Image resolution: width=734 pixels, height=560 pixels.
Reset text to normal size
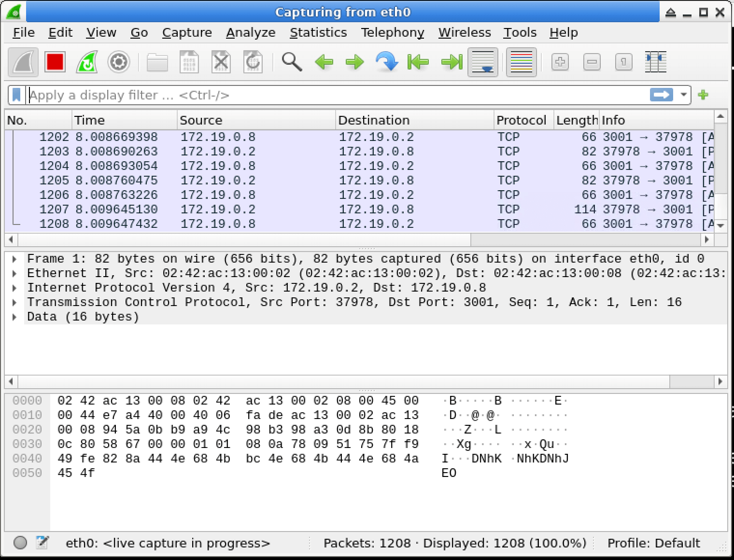click(624, 62)
